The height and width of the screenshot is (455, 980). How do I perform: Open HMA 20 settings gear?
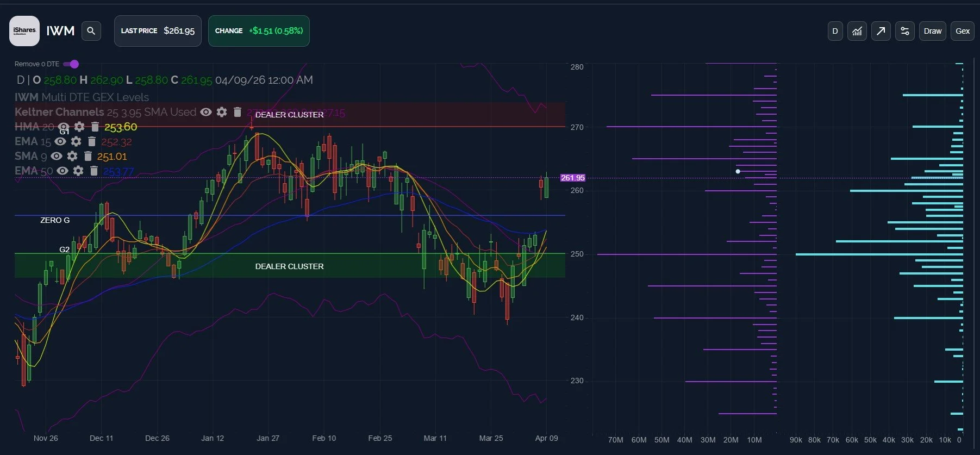79,127
